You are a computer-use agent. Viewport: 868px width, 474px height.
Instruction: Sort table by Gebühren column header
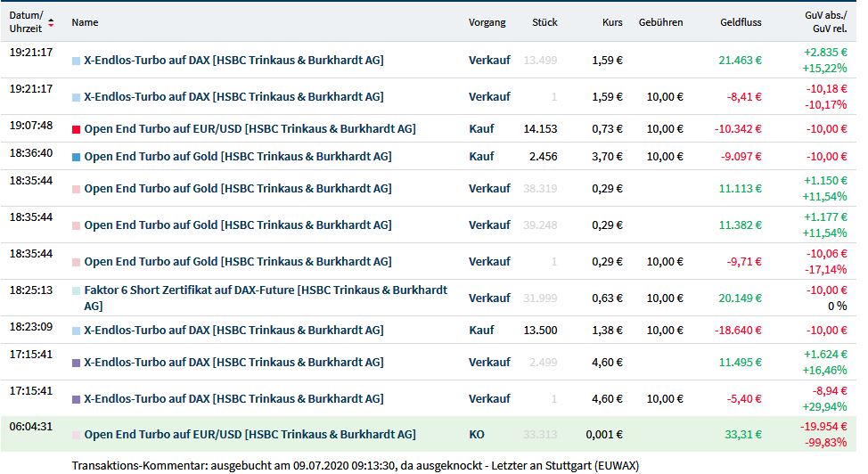(660, 22)
